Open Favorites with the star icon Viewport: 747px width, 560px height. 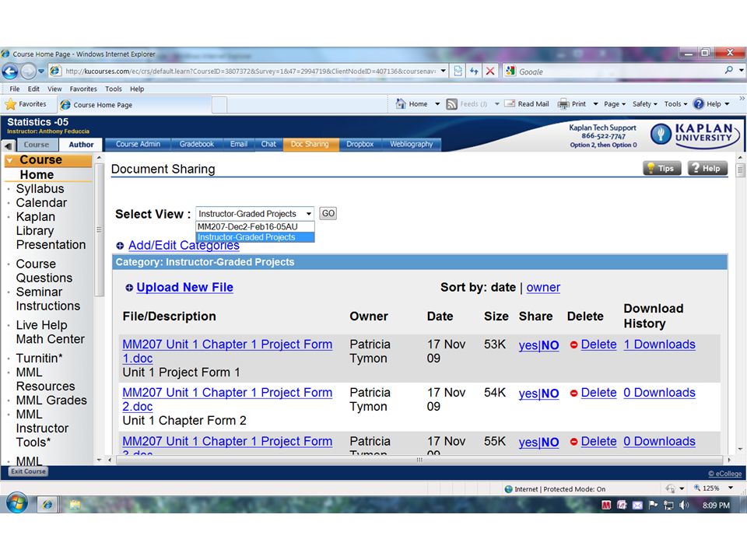[x=11, y=104]
